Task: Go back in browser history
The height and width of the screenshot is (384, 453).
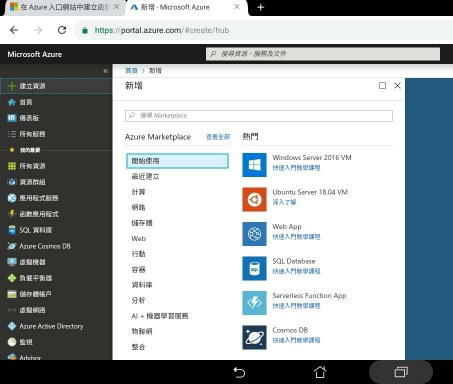Action: pyautogui.click(x=14, y=30)
